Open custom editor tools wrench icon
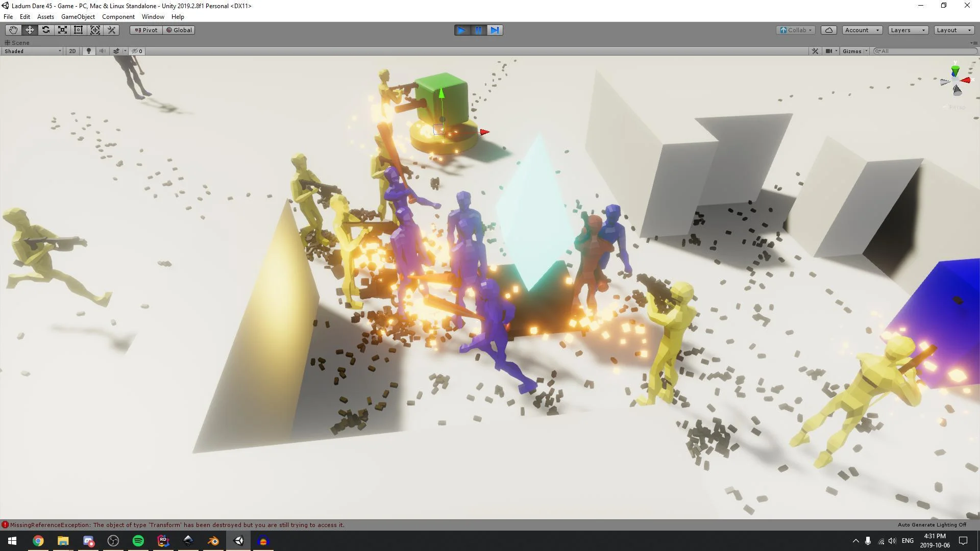The width and height of the screenshot is (980, 551). click(x=112, y=30)
